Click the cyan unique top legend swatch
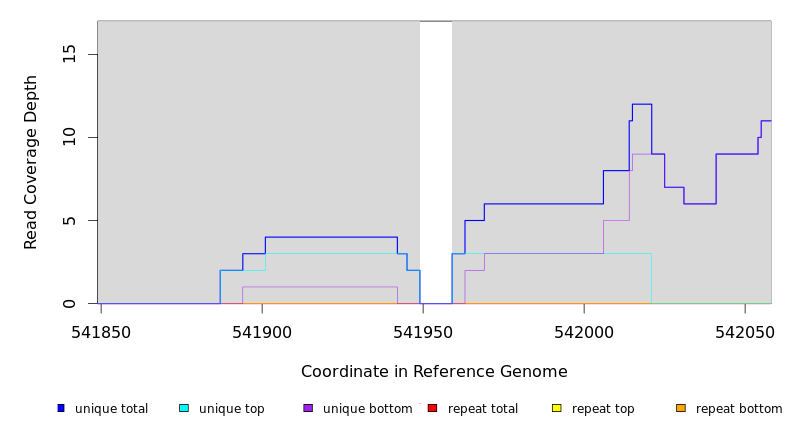Screen dimensions: 792x432 click(184, 408)
